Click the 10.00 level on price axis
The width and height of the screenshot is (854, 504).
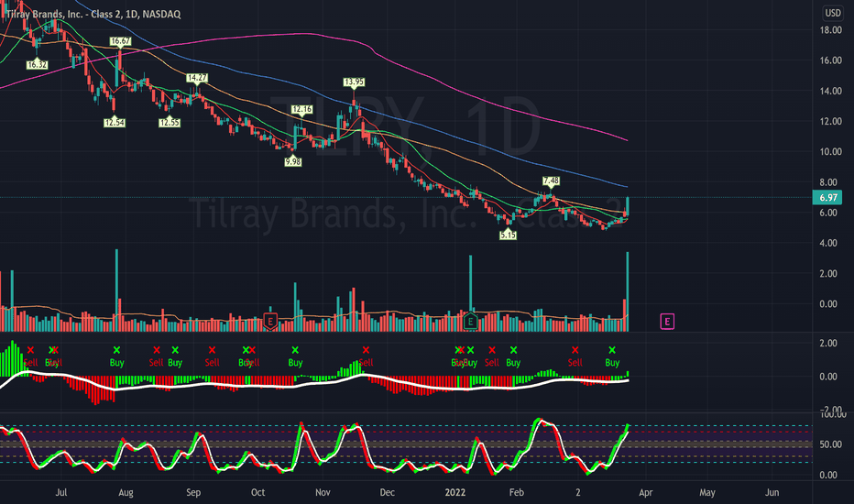coord(831,152)
